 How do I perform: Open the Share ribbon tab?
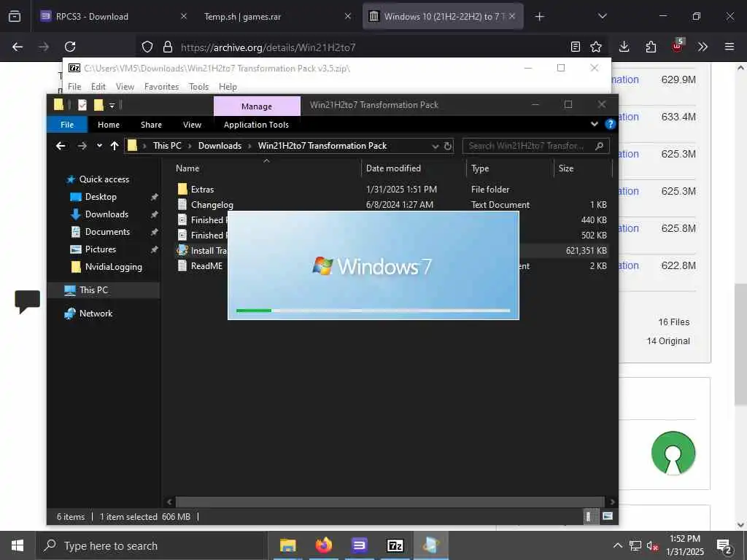151,124
